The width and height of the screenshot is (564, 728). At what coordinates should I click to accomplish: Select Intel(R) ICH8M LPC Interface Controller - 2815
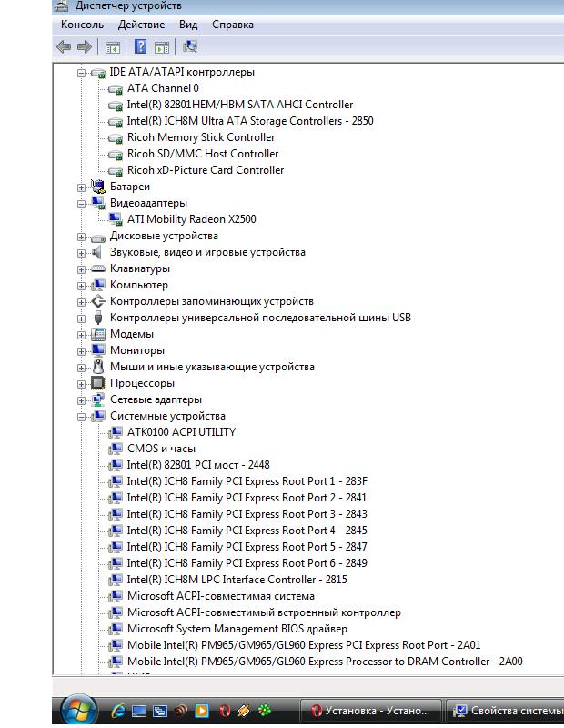click(237, 580)
